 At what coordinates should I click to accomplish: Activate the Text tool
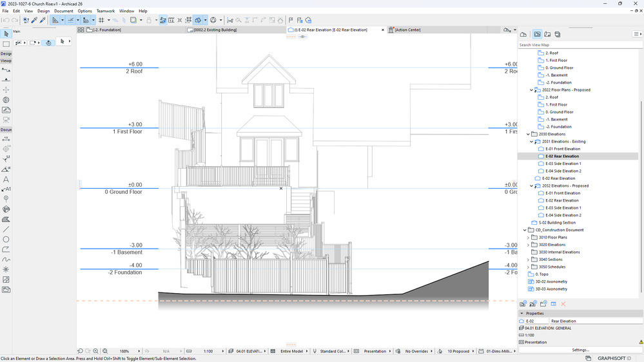point(6,180)
